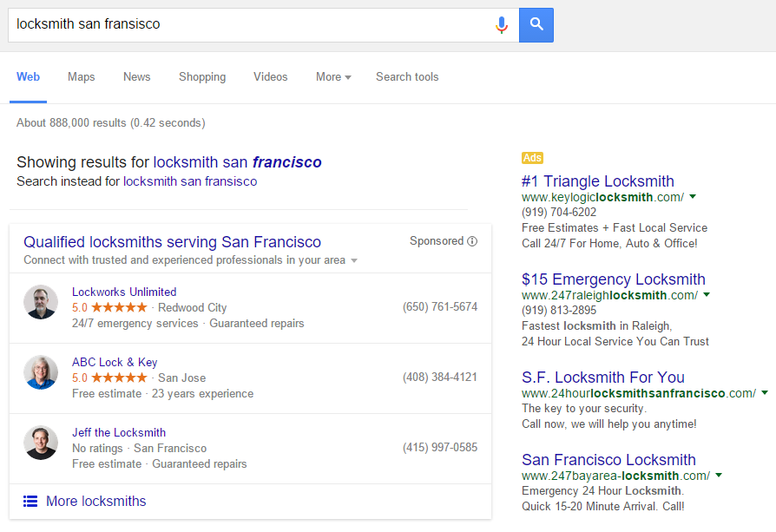This screenshot has height=532, width=776.
Task: Open dropdown arrow next to 247bayarea-locksmith.com
Action: tap(719, 475)
